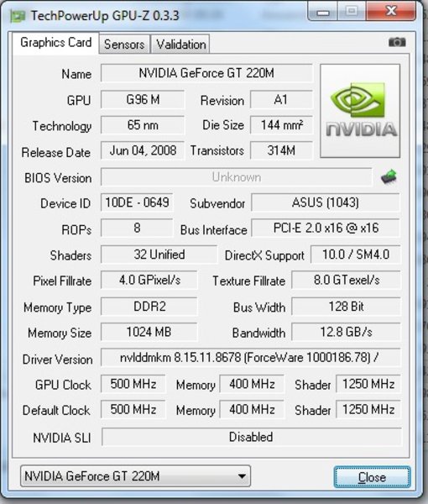Click the Default Clock row Shader 1250 MHz field
Screen dimensions: 428x504
(368, 410)
